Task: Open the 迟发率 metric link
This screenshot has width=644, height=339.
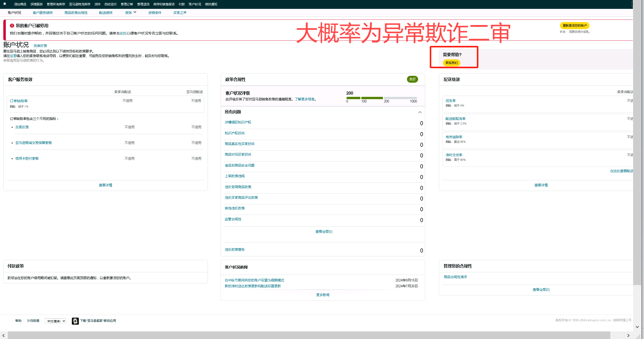Action: tap(451, 101)
